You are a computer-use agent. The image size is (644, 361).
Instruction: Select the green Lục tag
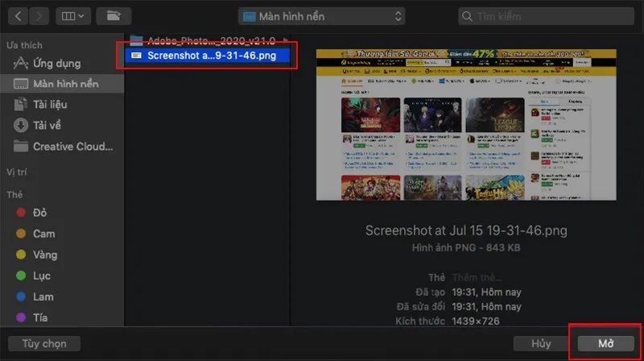pyautogui.click(x=42, y=276)
